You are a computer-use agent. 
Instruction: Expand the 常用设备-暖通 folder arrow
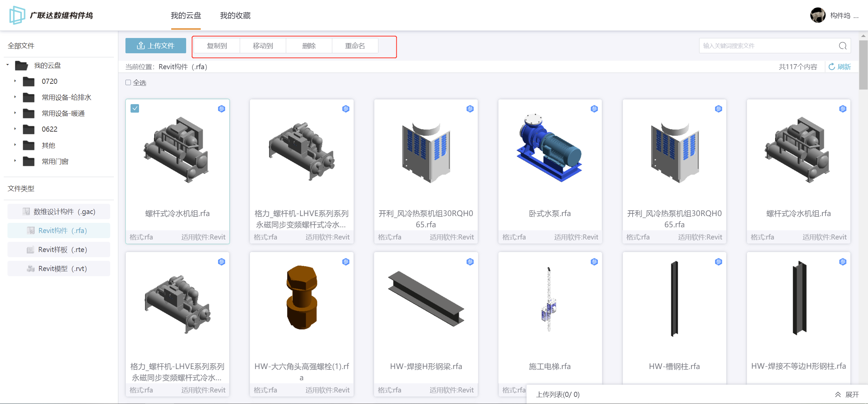[x=15, y=113]
